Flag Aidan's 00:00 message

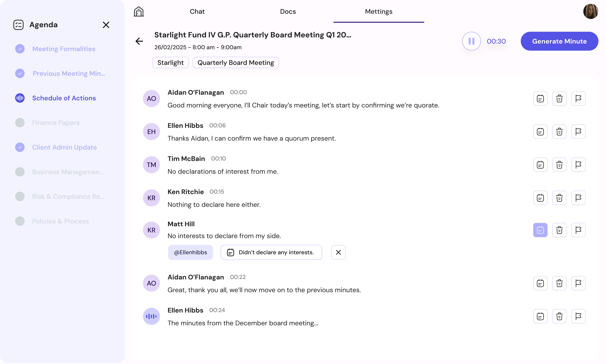tap(579, 99)
